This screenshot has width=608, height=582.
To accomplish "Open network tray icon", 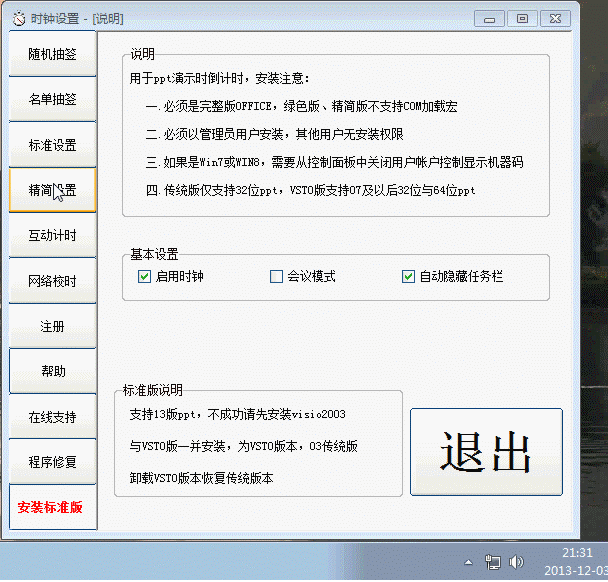I will pyautogui.click(x=492, y=562).
